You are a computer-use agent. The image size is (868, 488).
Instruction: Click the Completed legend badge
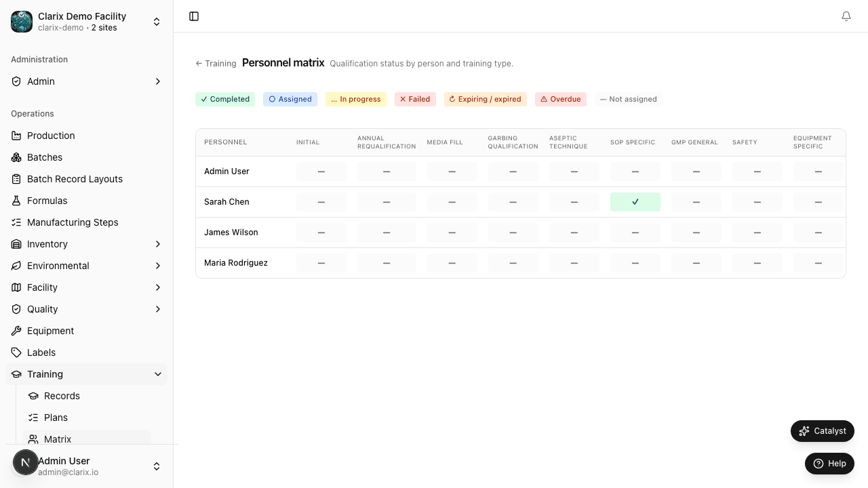225,99
